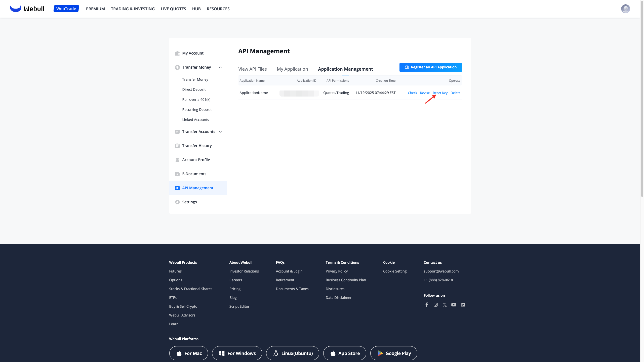Open the Webull LinkedIn icon
The height and width of the screenshot is (362, 644).
463,305
